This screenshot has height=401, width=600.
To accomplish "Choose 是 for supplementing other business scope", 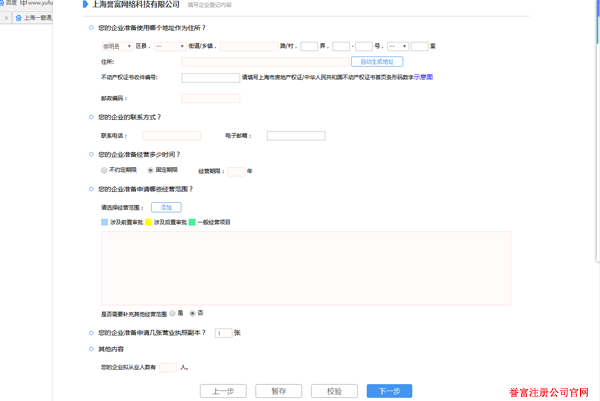I will click(x=173, y=313).
